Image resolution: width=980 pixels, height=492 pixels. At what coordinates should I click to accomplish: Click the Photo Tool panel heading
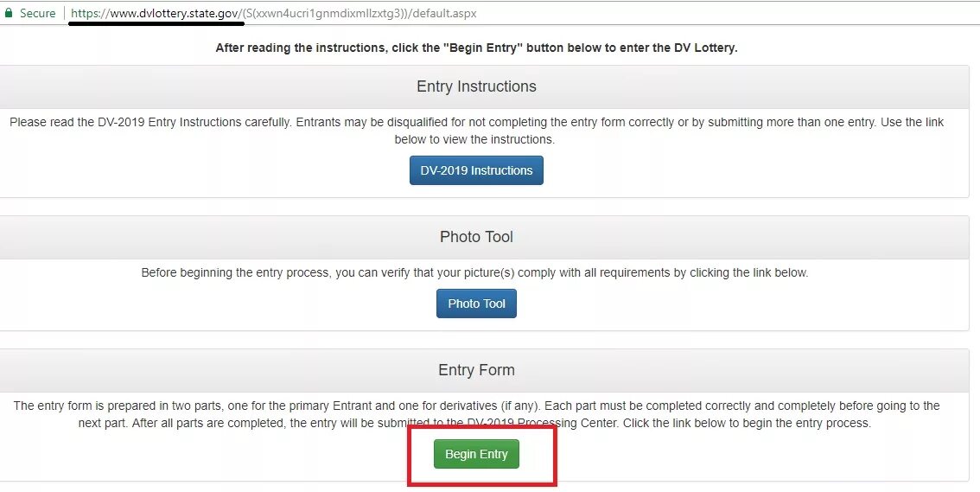(476, 237)
